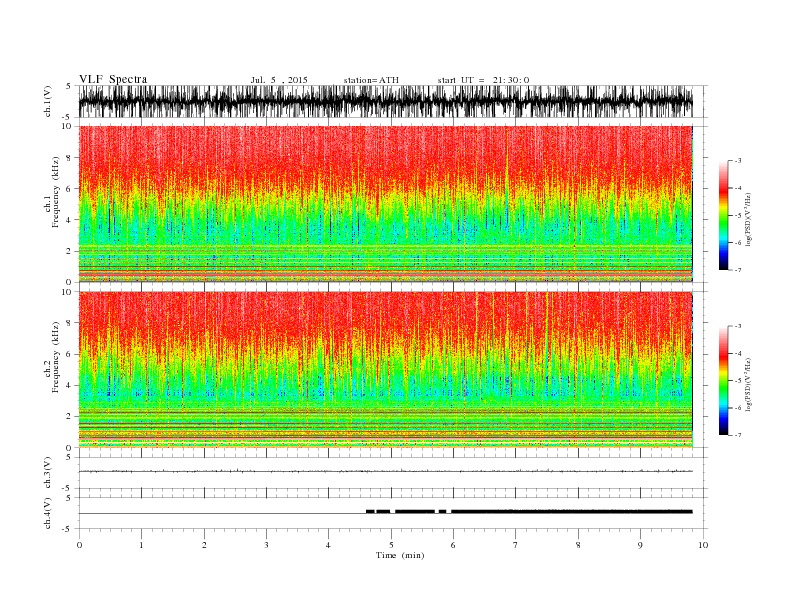This screenshot has width=792, height=612.
Task: Click the "Time (min)" x-axis label
Action: pos(400,555)
